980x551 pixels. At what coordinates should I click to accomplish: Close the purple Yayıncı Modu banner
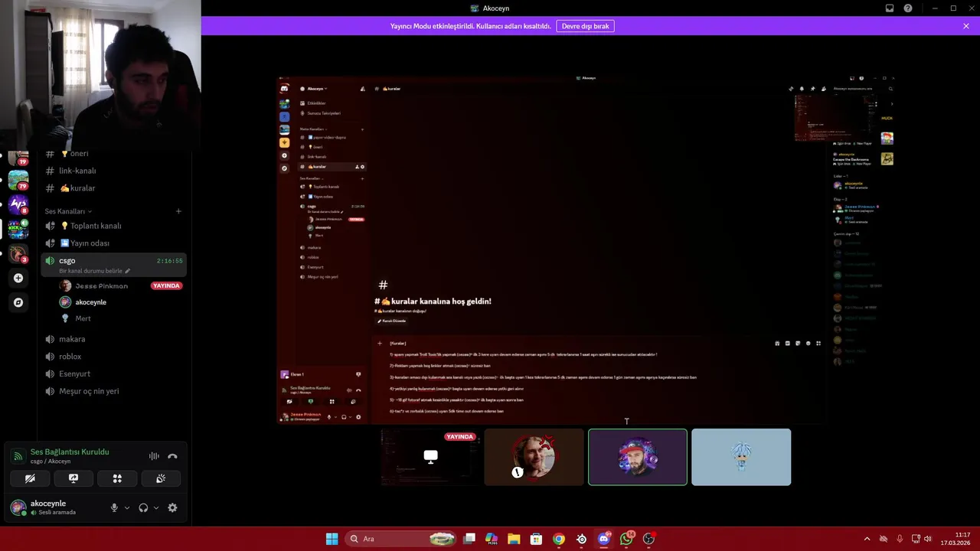coord(966,26)
